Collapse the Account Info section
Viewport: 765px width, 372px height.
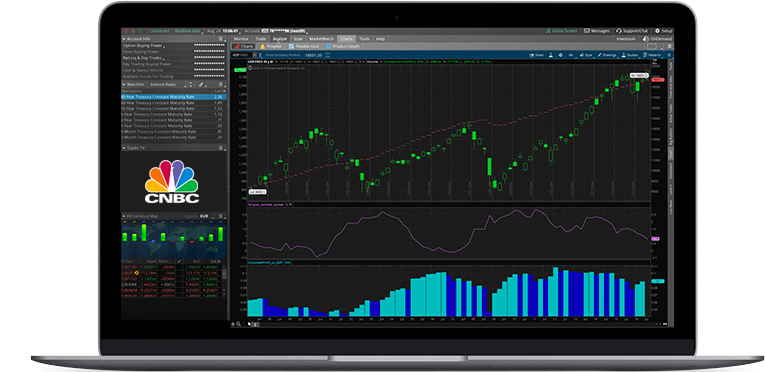tap(124, 39)
